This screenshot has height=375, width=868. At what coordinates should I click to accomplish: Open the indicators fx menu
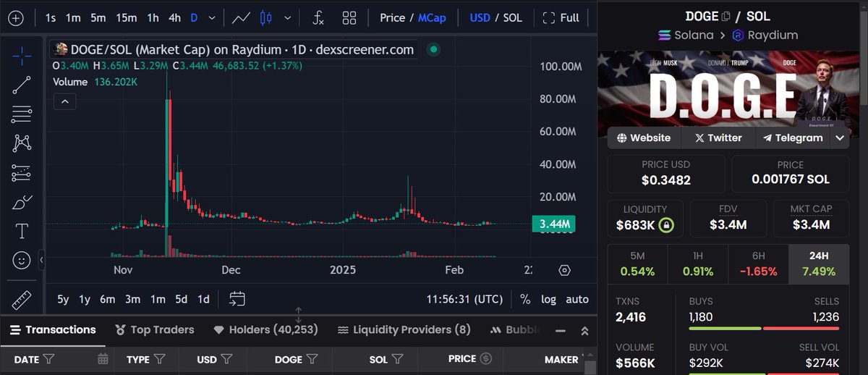point(318,18)
